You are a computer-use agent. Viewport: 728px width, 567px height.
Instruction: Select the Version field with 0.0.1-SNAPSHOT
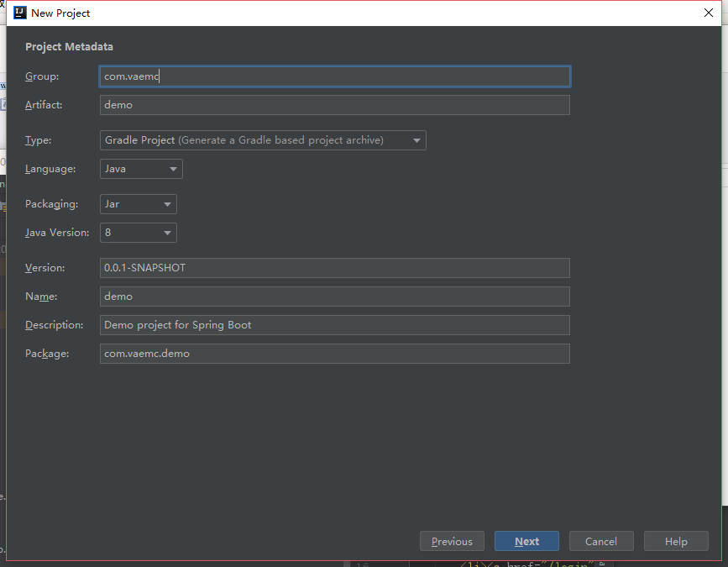[x=335, y=268]
